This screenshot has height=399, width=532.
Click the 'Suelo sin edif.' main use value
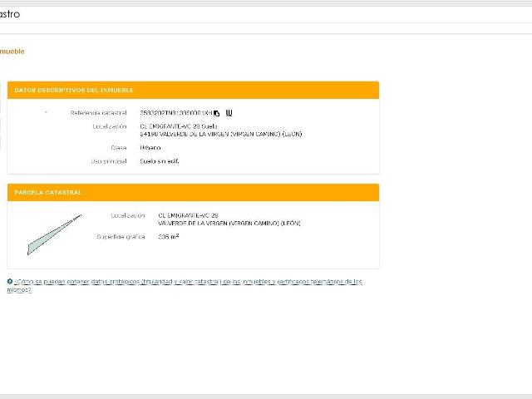click(160, 161)
